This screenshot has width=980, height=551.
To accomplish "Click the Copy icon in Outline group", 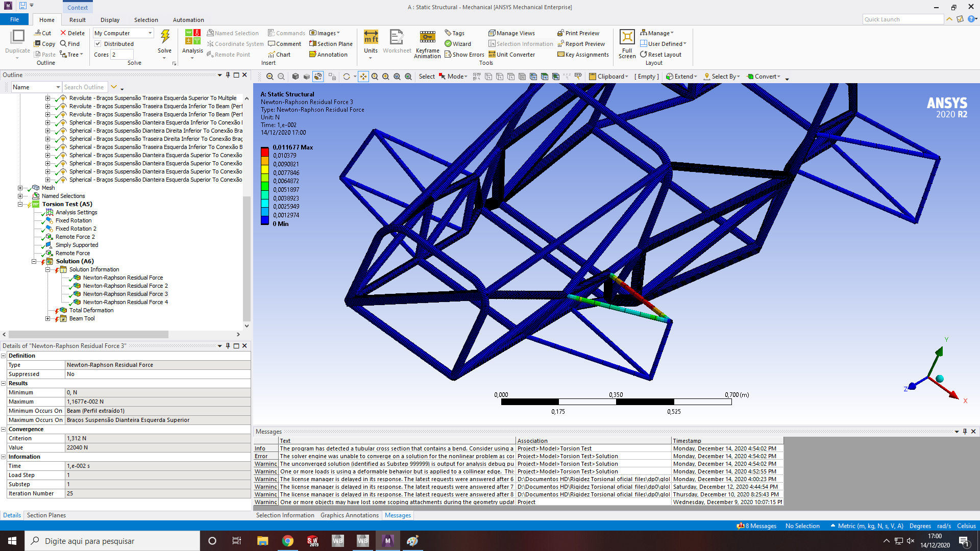I will coord(38,44).
